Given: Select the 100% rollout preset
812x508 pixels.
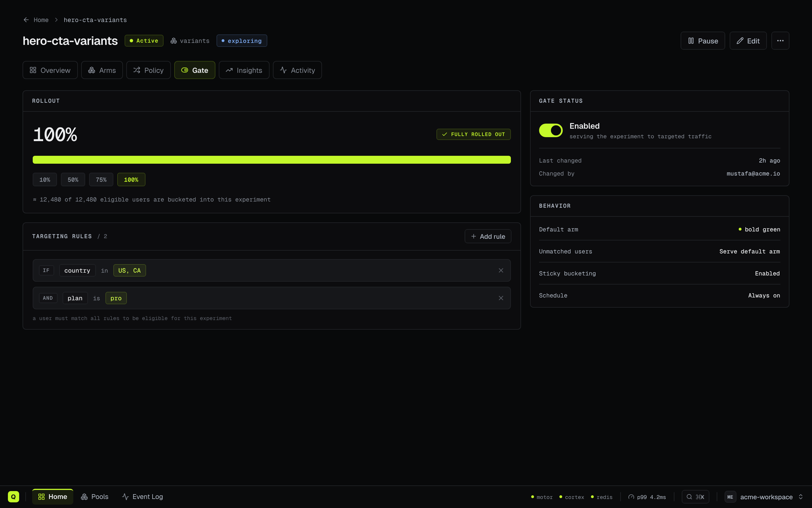Looking at the screenshot, I should (x=131, y=179).
